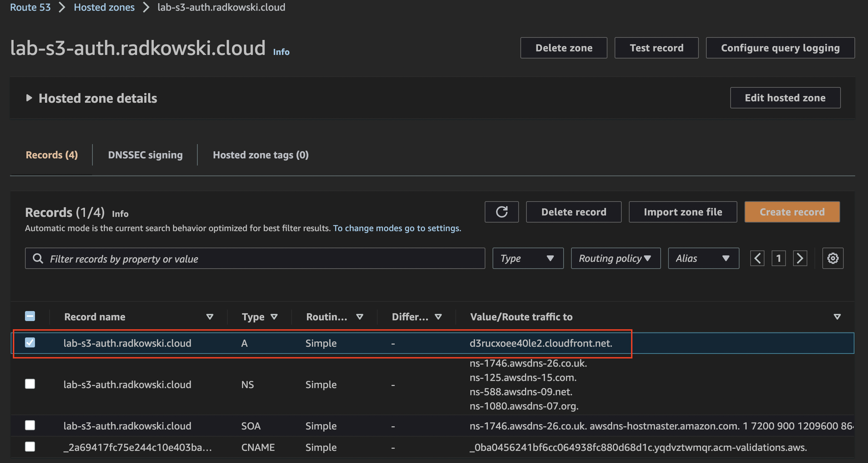Click Delete zone button
The width and height of the screenshot is (868, 463).
click(x=564, y=48)
